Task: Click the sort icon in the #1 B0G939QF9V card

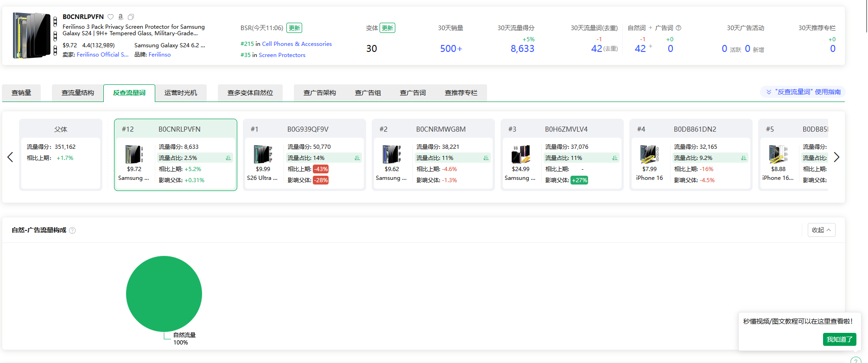Action: (x=357, y=158)
